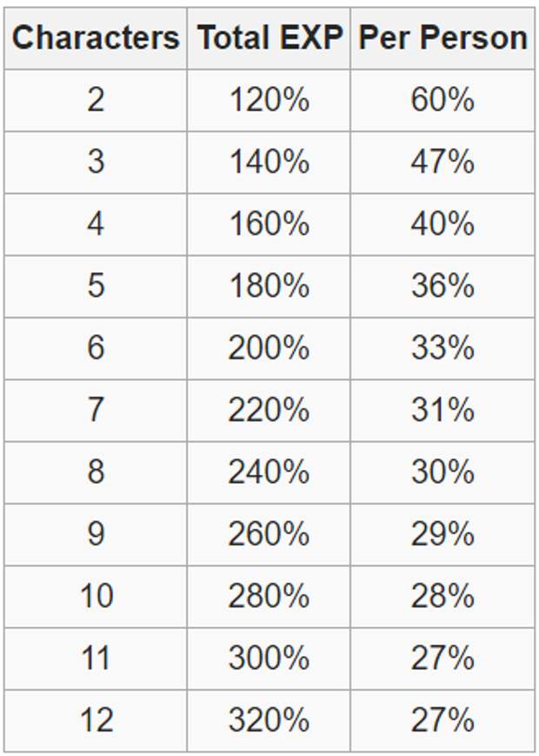Click the cell showing 47%
The width and height of the screenshot is (539, 756).
[443, 163]
